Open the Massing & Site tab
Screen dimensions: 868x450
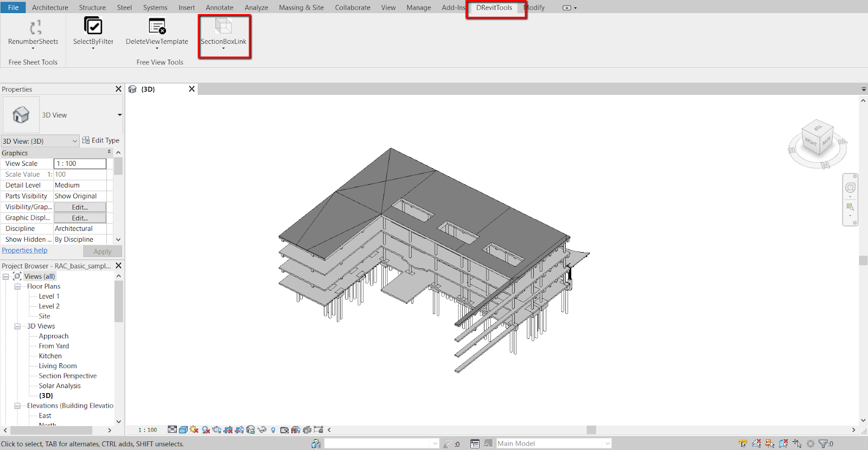click(x=301, y=8)
